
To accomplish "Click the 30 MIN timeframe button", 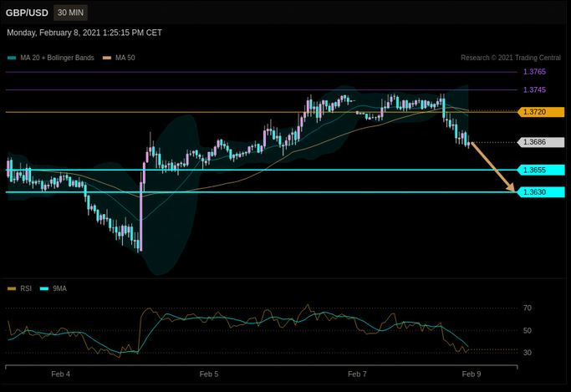I will point(70,13).
